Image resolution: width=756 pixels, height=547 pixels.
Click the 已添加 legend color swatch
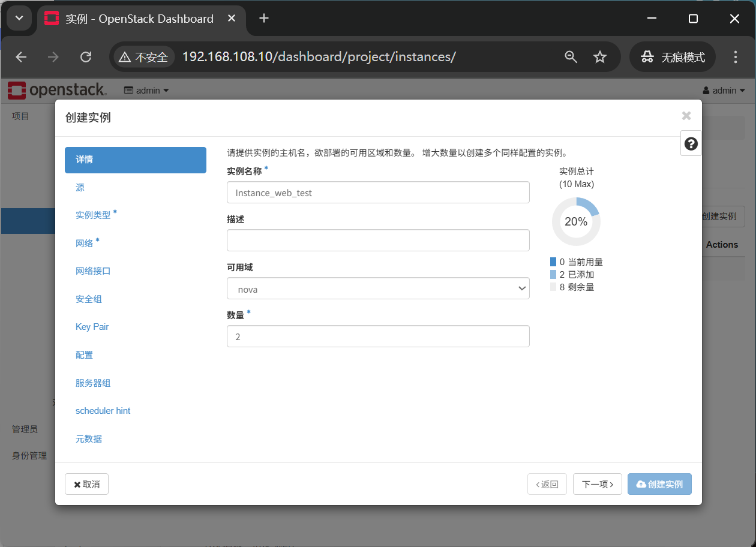pyautogui.click(x=553, y=275)
